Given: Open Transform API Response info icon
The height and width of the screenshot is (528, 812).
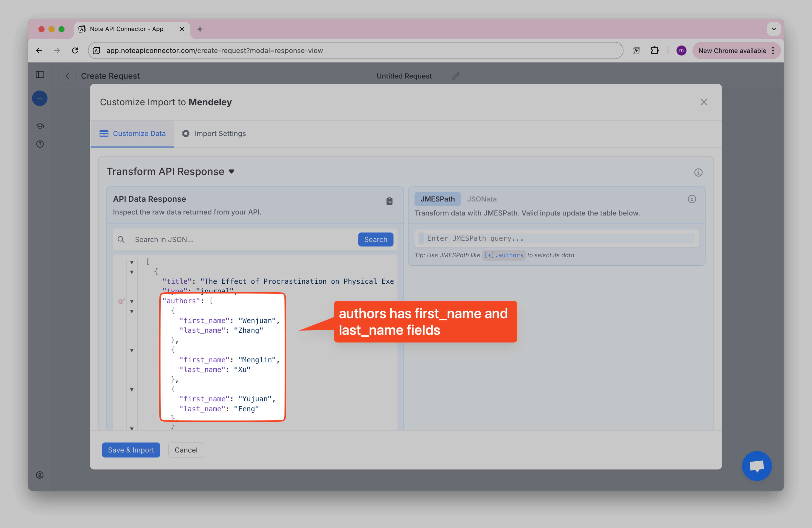Looking at the screenshot, I should click(x=698, y=172).
